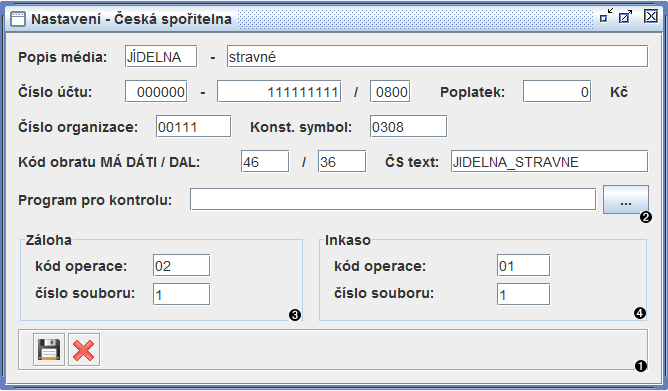
Task: Focus the account number field 111111111
Action: (279, 92)
